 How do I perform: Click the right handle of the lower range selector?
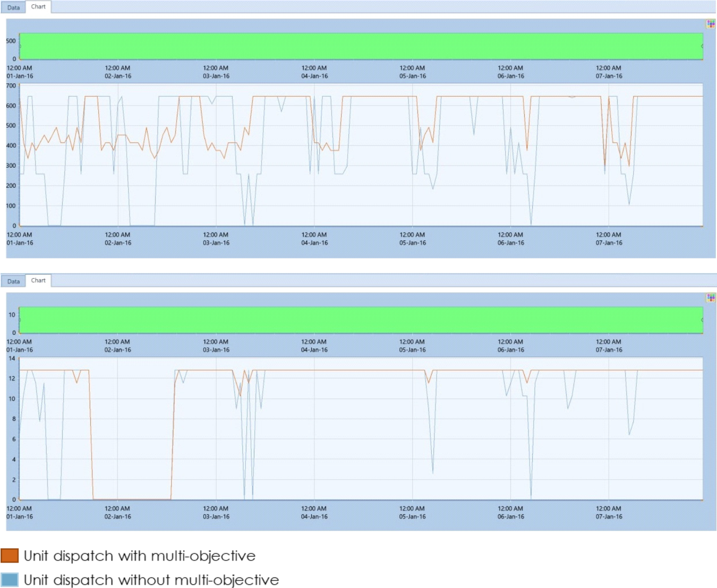click(x=703, y=320)
